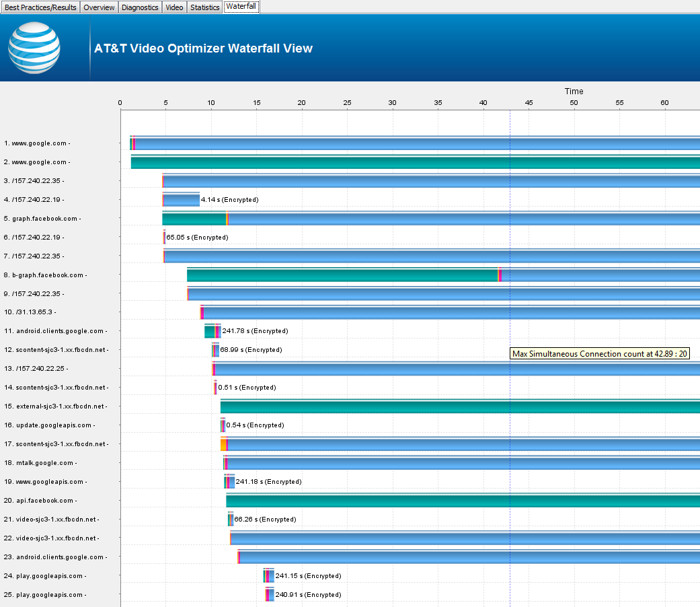The height and width of the screenshot is (607, 700).
Task: Click the '45' tick on the time axis
Action: pyautogui.click(x=529, y=103)
